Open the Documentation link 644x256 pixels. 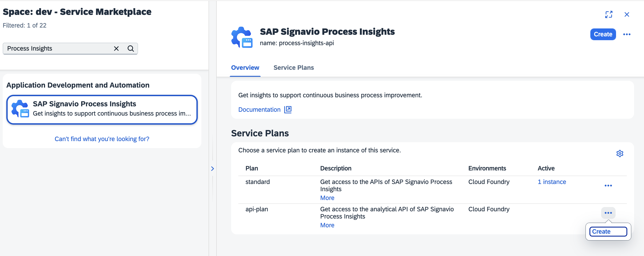(259, 109)
